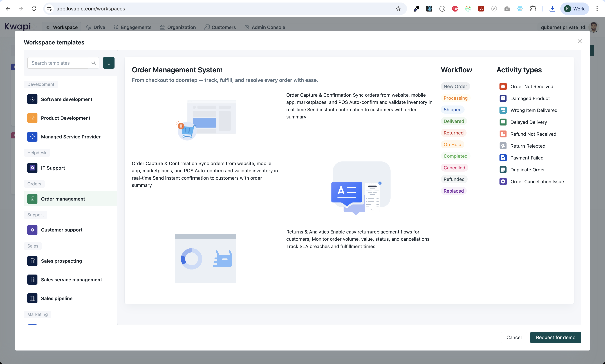Click the Request for demo button
Viewport: 605px width, 364px height.
click(555, 338)
